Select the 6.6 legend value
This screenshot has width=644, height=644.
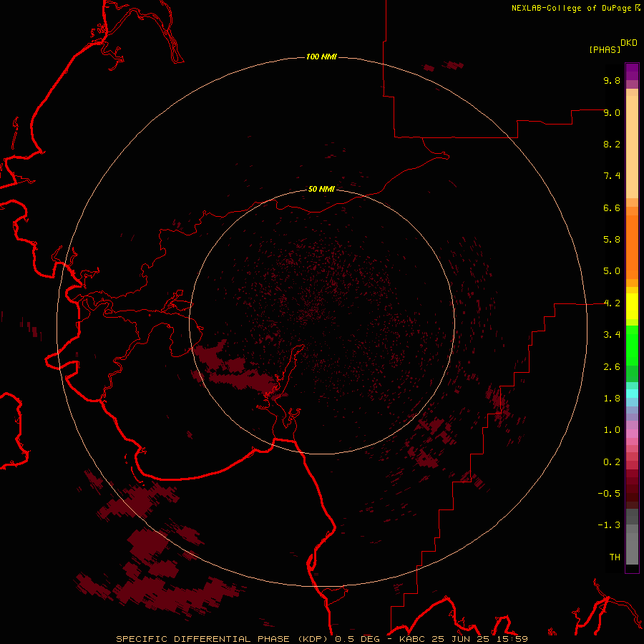point(612,208)
